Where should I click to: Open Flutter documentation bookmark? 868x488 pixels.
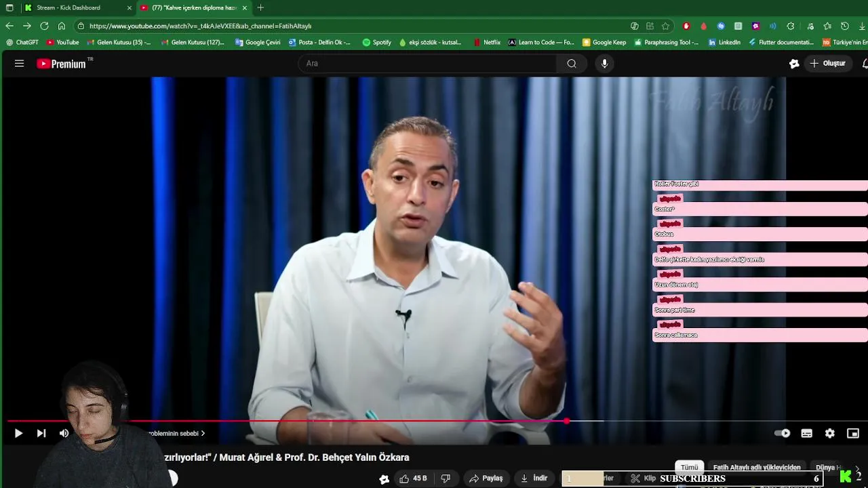point(781,42)
